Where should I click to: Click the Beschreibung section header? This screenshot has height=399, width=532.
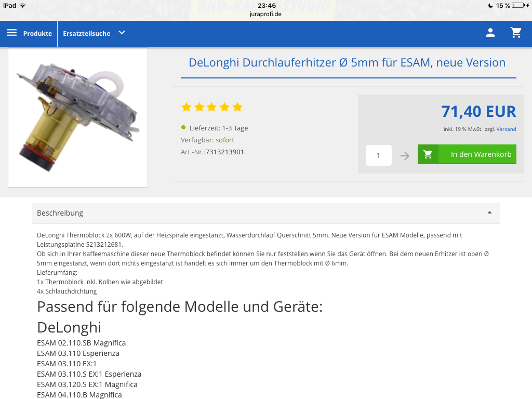[x=265, y=213]
